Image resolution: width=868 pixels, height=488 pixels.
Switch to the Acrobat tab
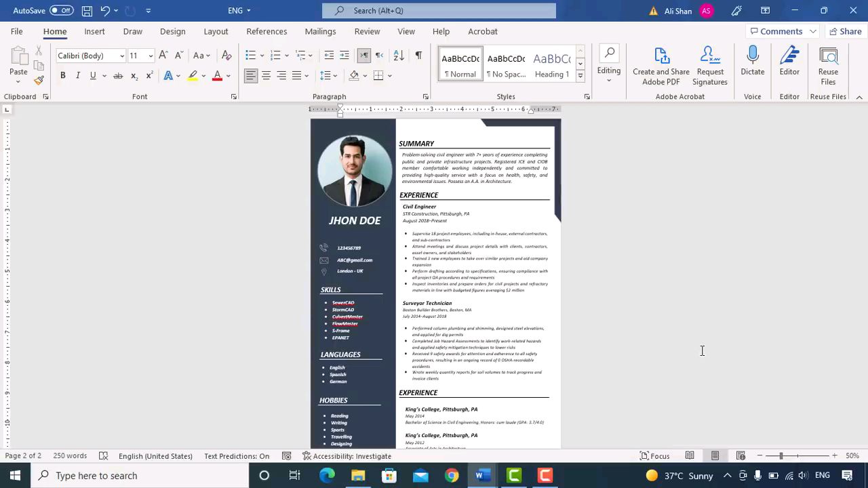click(x=483, y=31)
